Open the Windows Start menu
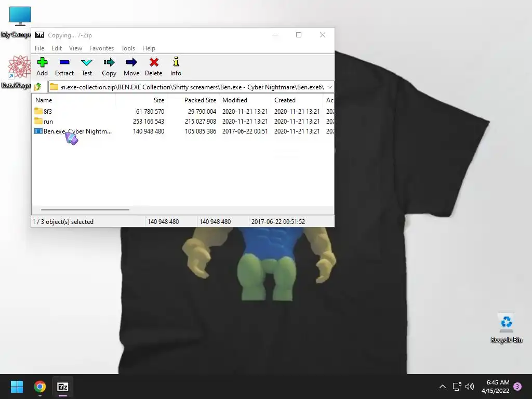Screen dimensions: 532x399 (17, 387)
